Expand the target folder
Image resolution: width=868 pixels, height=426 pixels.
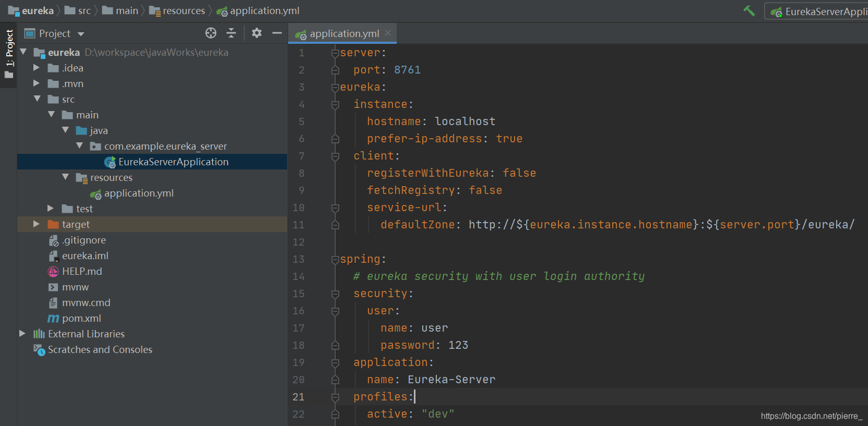37,224
